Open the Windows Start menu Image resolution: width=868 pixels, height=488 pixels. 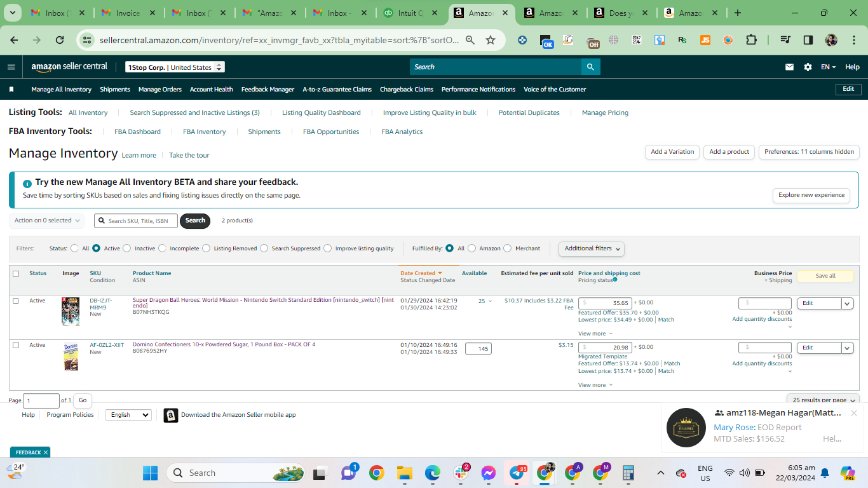tap(150, 473)
